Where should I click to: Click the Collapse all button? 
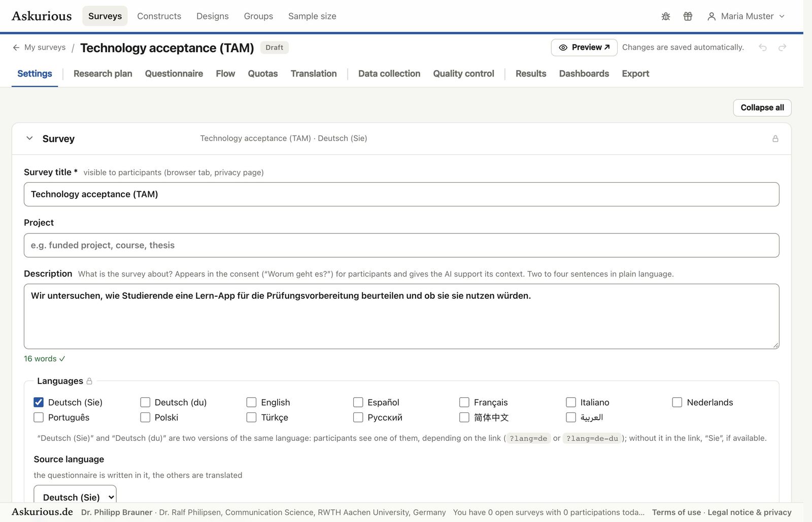(x=762, y=108)
